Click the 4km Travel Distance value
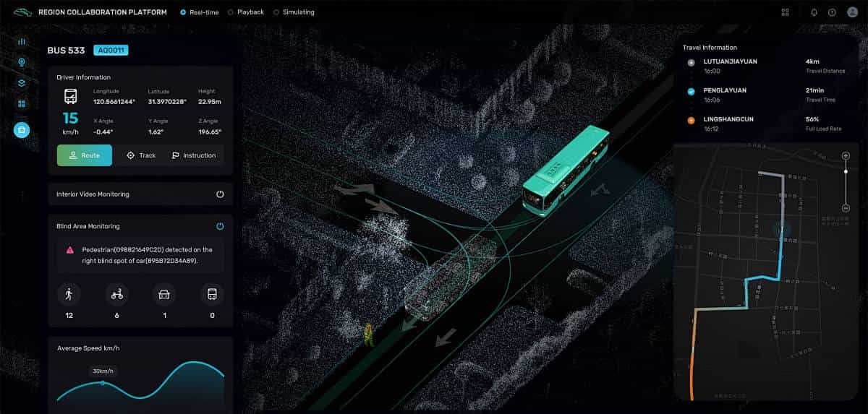This screenshot has width=868, height=414. (x=813, y=61)
